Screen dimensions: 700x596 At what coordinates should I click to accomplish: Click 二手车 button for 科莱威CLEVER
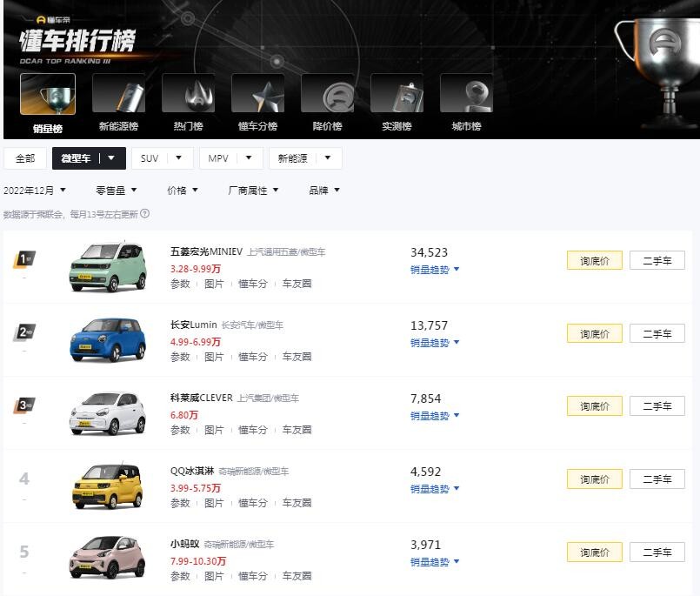(x=657, y=406)
